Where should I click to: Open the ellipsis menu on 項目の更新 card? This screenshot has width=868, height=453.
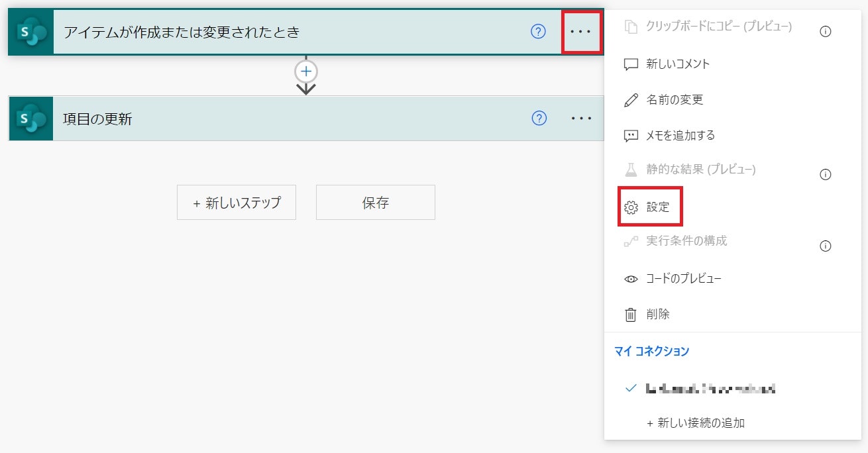coord(581,119)
